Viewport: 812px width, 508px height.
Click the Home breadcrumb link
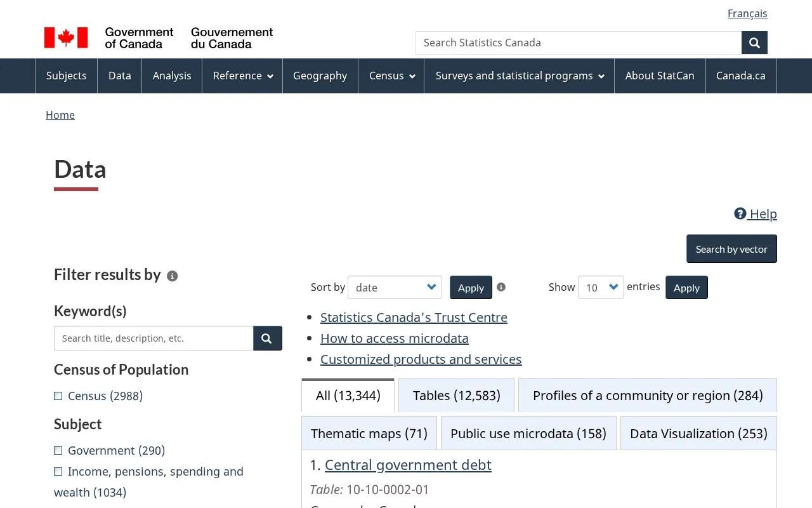60,115
